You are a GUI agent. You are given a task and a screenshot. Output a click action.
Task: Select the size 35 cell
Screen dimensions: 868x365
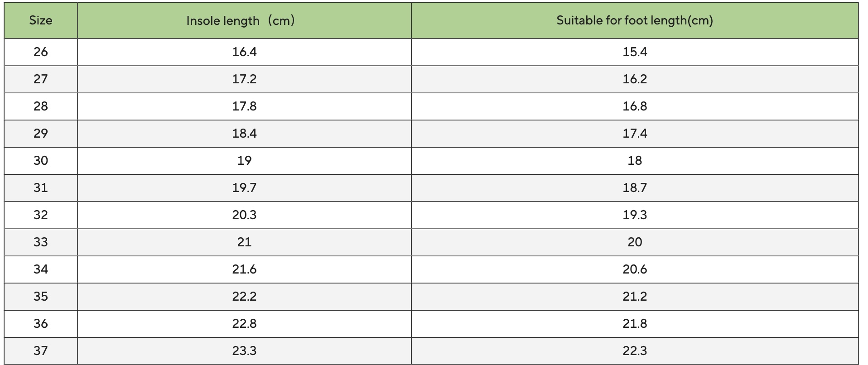pyautogui.click(x=41, y=297)
